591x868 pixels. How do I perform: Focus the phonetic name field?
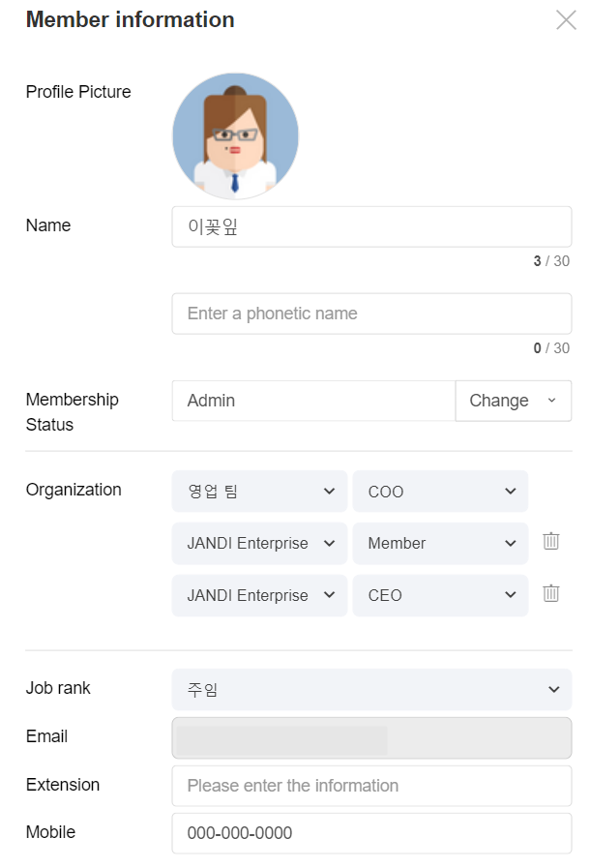coord(371,314)
